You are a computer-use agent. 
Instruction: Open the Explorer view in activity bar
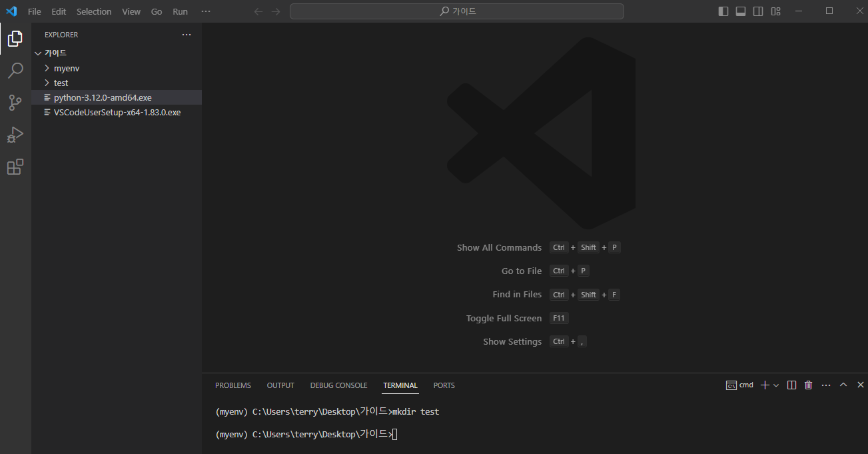[15, 39]
